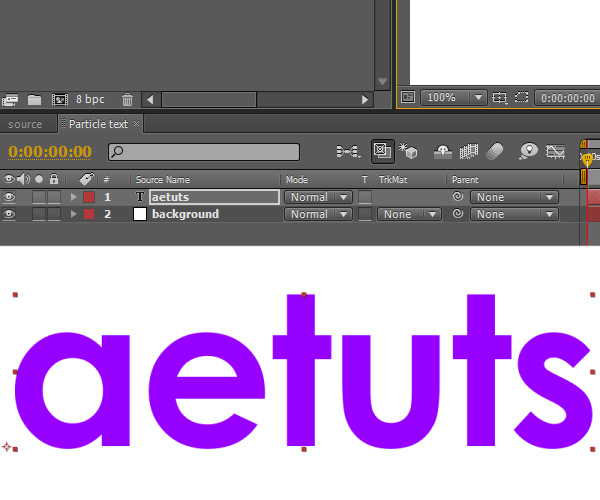Switch to the source tab

(x=25, y=124)
